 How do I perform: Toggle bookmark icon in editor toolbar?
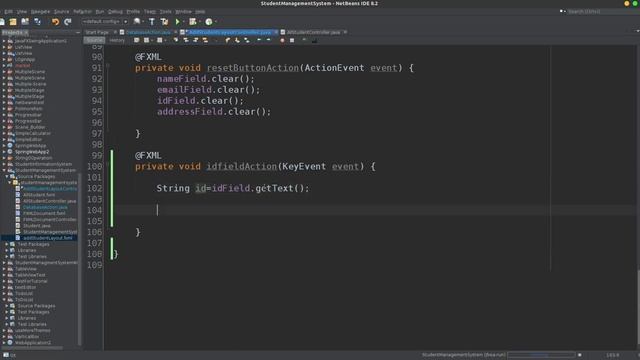(247, 40)
